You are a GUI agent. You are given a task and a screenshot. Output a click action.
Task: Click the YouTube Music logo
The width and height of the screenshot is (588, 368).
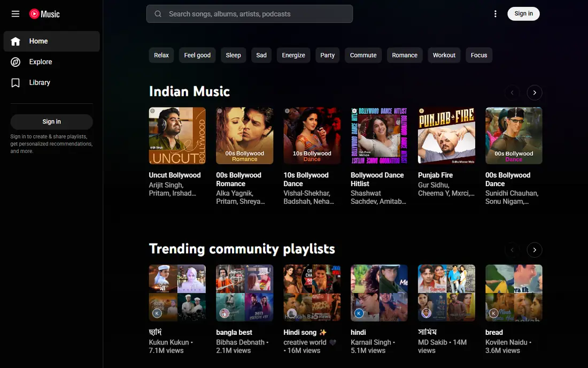pos(44,14)
